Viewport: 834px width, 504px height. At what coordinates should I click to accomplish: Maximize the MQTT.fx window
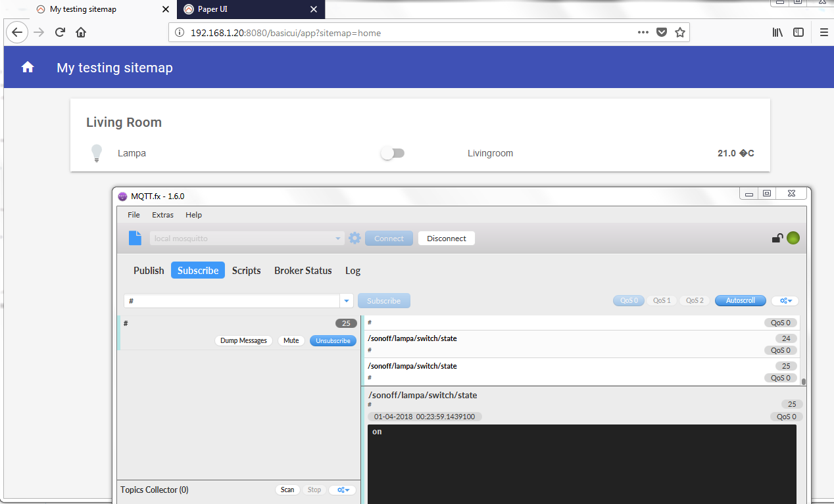tap(767, 193)
